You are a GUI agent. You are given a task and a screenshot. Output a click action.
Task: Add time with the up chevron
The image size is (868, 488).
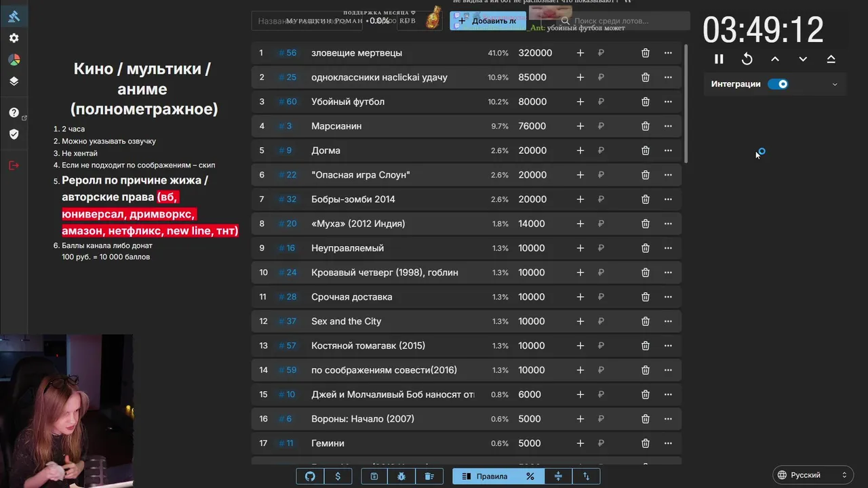775,59
